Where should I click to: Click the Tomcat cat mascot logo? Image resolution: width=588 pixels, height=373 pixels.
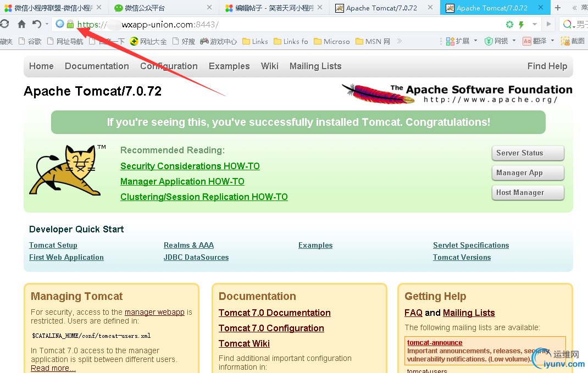pyautogui.click(x=68, y=170)
